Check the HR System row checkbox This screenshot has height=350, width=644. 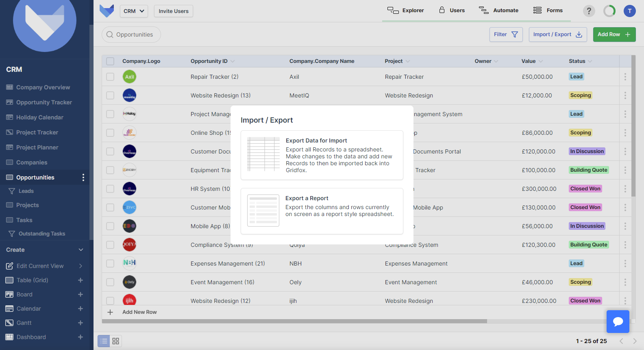click(110, 189)
